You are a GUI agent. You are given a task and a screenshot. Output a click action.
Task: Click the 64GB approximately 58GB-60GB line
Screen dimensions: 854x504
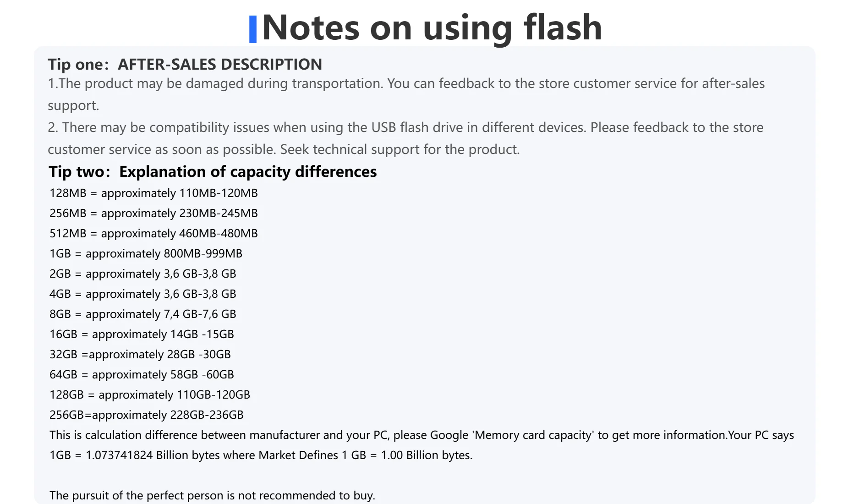[x=142, y=374]
